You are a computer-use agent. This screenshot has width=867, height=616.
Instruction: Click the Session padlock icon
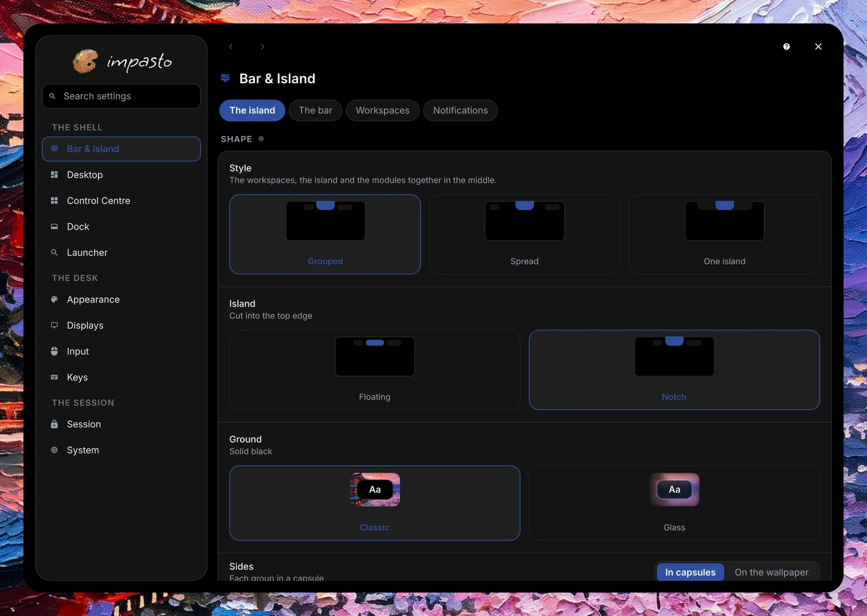pos(54,424)
